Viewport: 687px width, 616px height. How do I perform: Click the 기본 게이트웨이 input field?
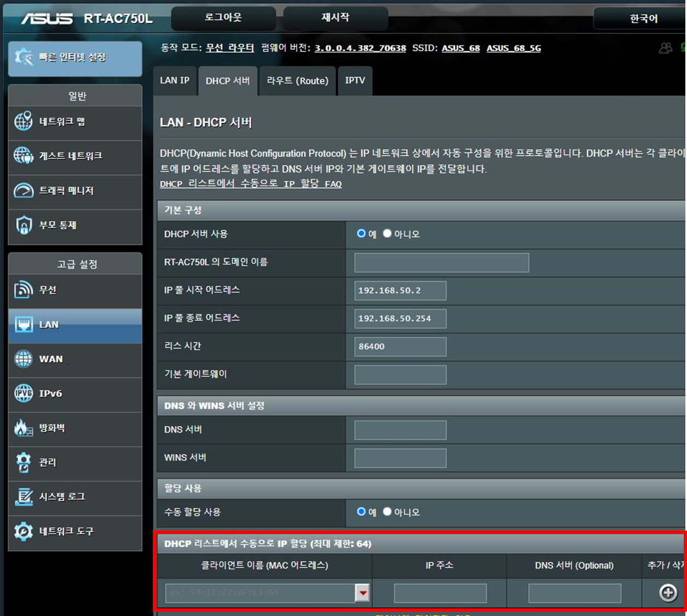click(x=400, y=375)
